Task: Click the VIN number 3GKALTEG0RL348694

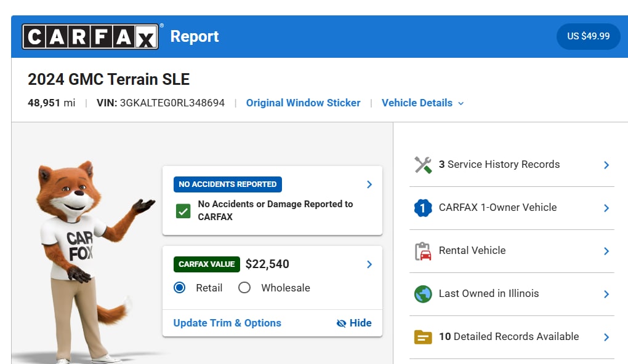Action: [x=172, y=103]
